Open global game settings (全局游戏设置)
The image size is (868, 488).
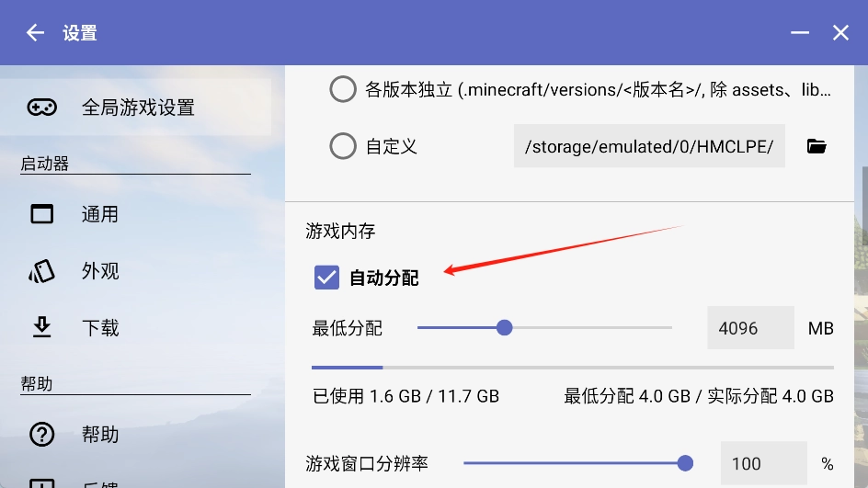(x=138, y=108)
